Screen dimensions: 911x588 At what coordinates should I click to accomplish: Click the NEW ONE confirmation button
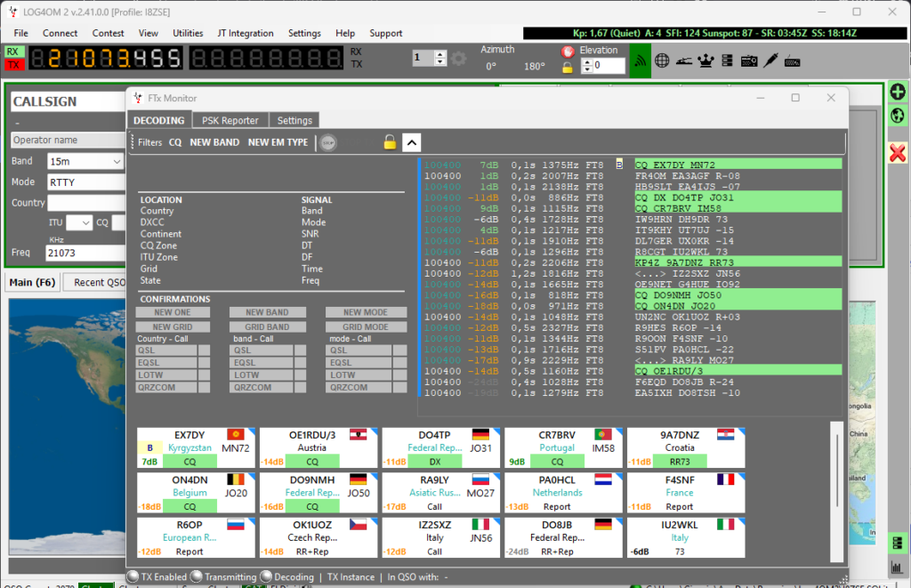point(173,312)
